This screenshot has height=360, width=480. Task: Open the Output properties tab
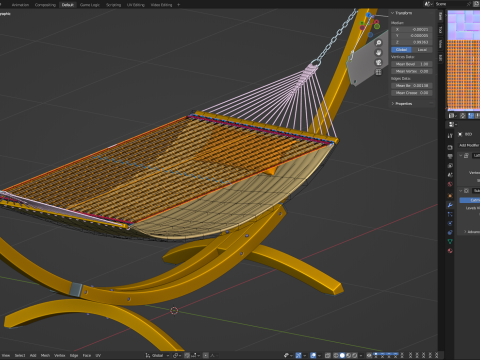tap(450, 156)
